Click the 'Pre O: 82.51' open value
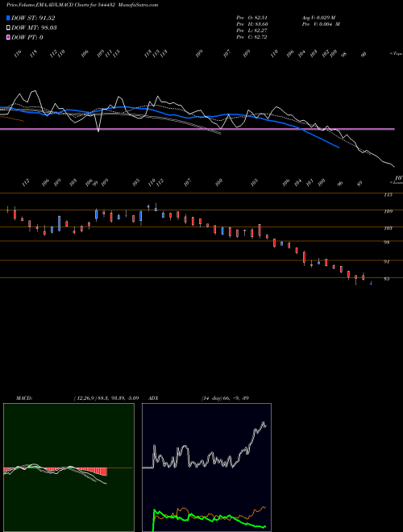The height and width of the screenshot is (532, 403). pos(253,17)
